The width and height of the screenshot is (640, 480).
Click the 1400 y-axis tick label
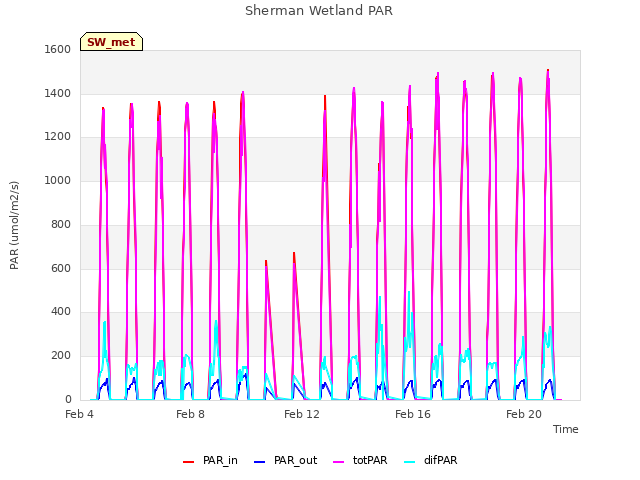(x=58, y=93)
